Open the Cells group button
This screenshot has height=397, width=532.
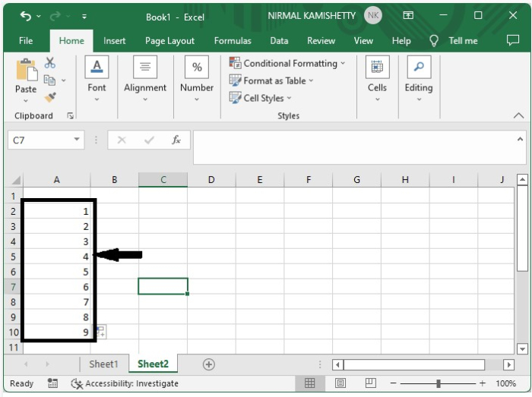(x=377, y=80)
